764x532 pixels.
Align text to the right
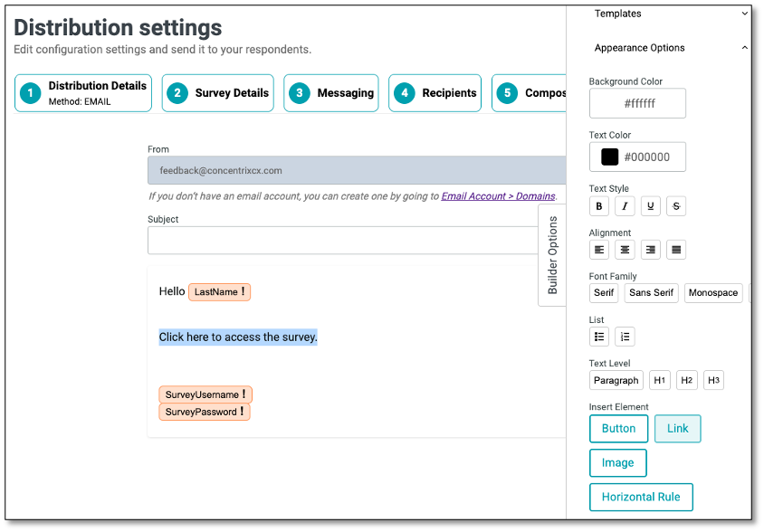pos(650,249)
